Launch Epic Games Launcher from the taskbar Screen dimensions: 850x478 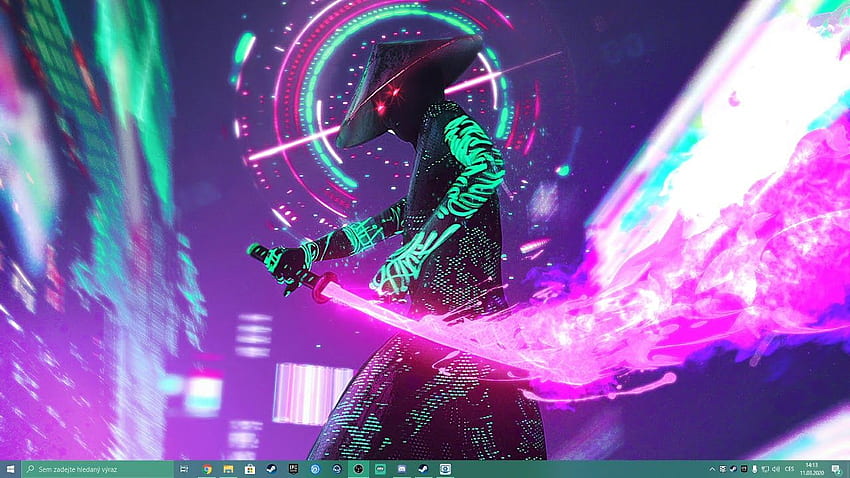tap(293, 469)
